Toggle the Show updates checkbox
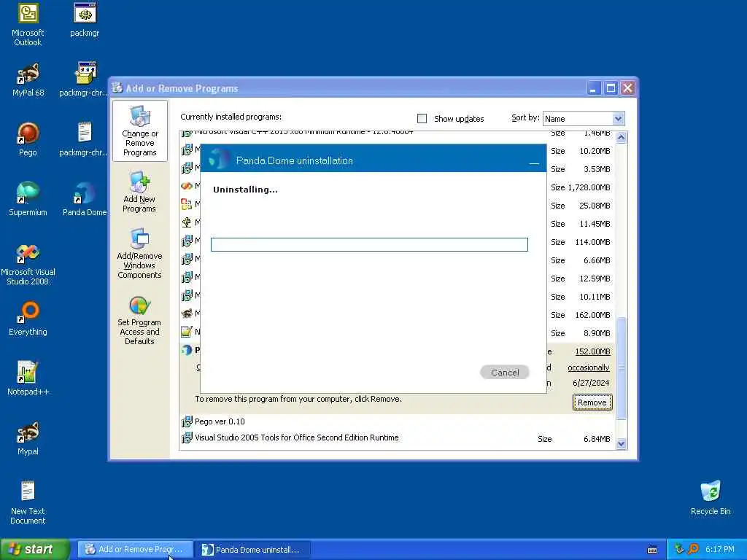This screenshot has height=560, width=747. [422, 118]
